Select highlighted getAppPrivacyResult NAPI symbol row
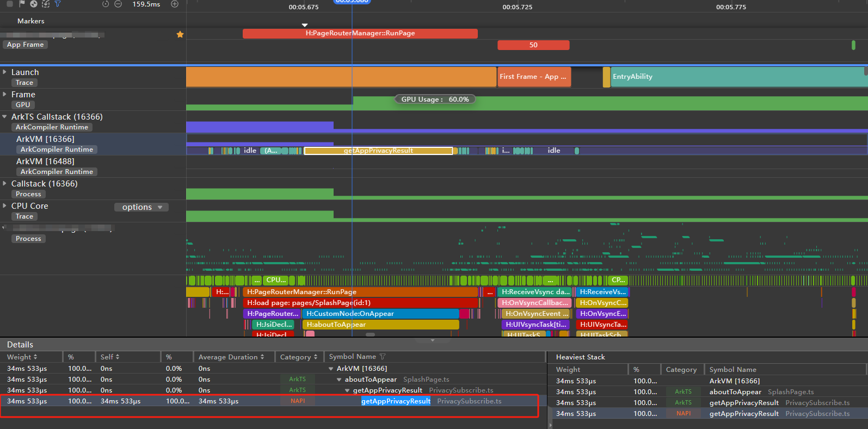This screenshot has width=868, height=429. (x=272, y=401)
